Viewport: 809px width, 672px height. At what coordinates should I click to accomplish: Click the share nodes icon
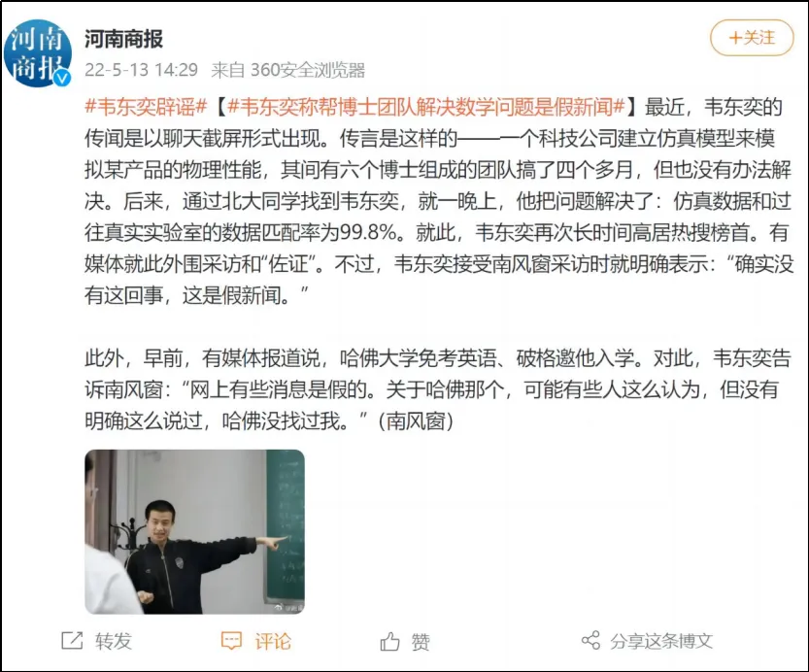pos(590,641)
